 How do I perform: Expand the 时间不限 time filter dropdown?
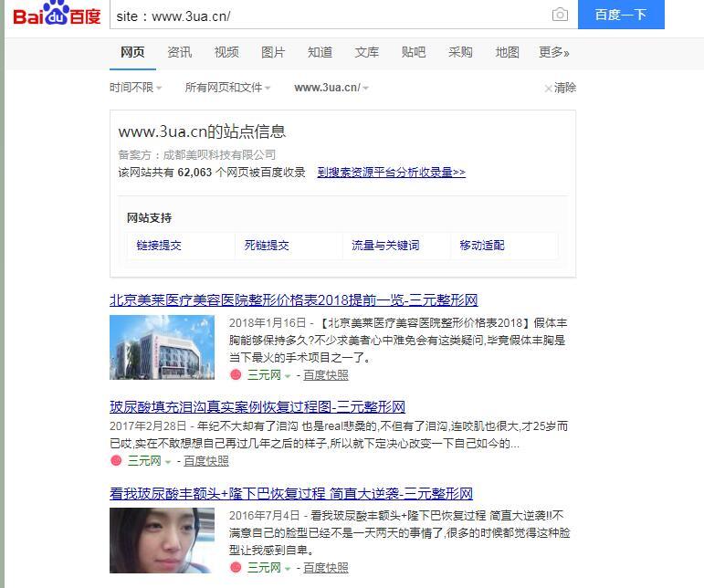[135, 88]
